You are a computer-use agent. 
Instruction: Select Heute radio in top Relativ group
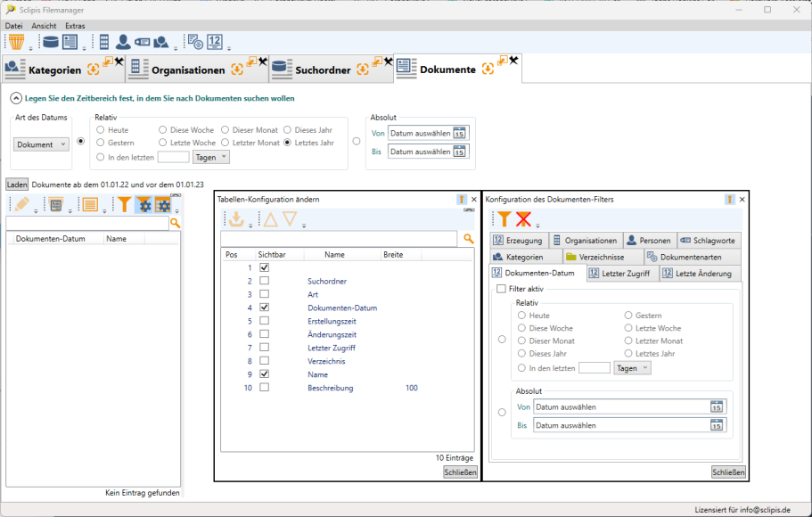(101, 130)
